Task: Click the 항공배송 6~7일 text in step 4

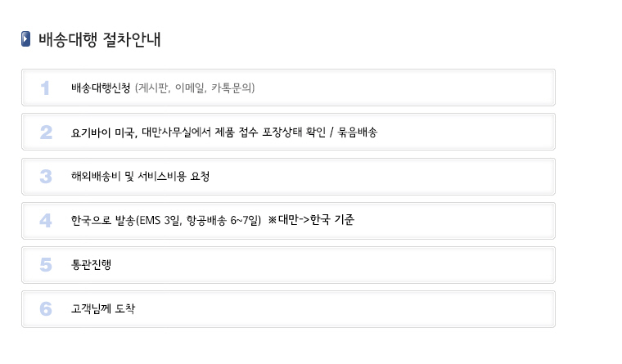Action: (x=223, y=220)
